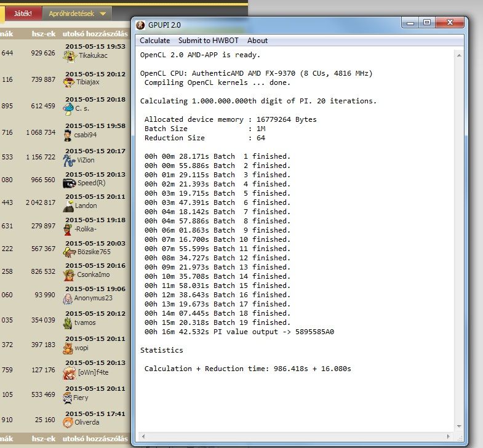The width and height of the screenshot is (483, 448).
Task: Click the bottom 'hsz-ek' column header
Action: 44,438
